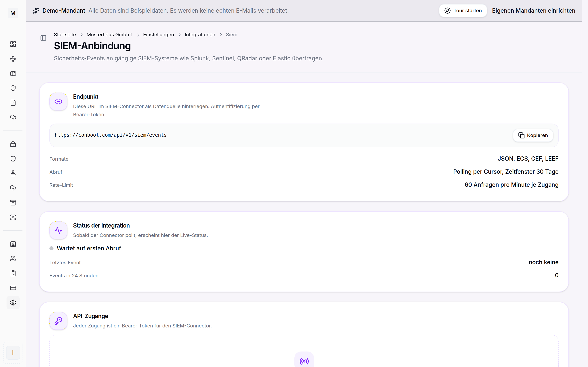The height and width of the screenshot is (367, 588).
Task: Open the archive box icon in sidebar
Action: tap(13, 203)
